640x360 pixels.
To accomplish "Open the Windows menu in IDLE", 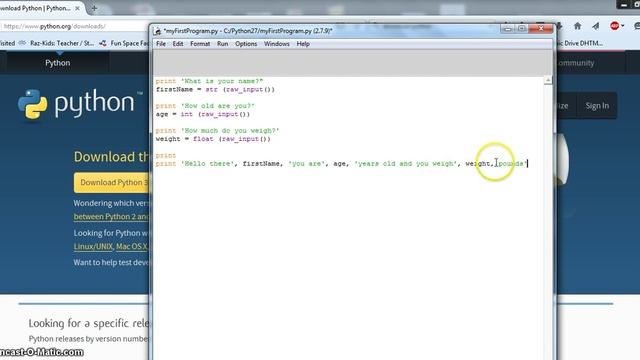I will [276, 44].
